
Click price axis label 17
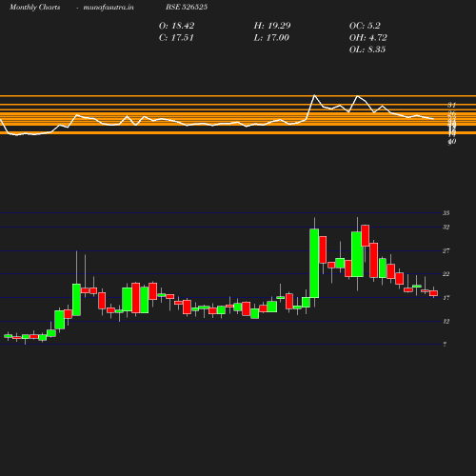[x=446, y=298]
